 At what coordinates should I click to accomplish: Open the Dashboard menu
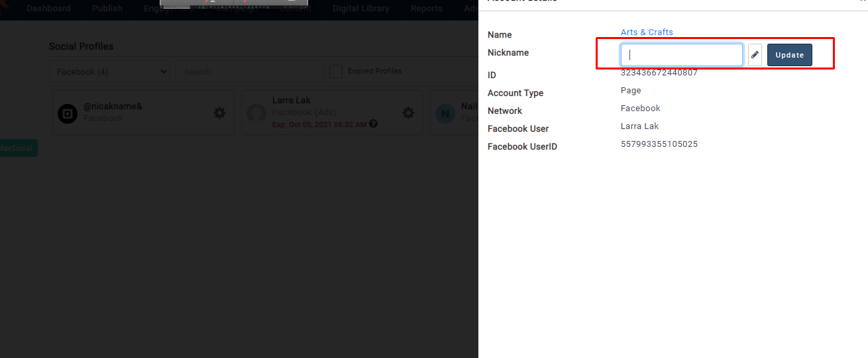48,9
